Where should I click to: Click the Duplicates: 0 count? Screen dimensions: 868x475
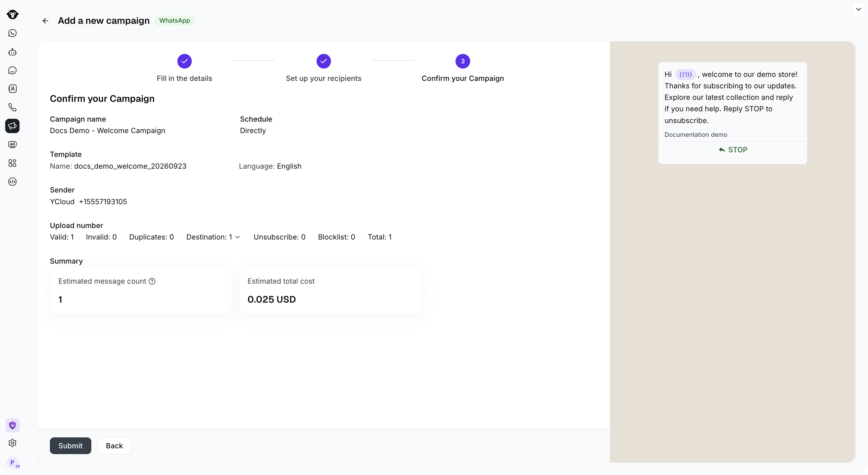click(x=151, y=237)
